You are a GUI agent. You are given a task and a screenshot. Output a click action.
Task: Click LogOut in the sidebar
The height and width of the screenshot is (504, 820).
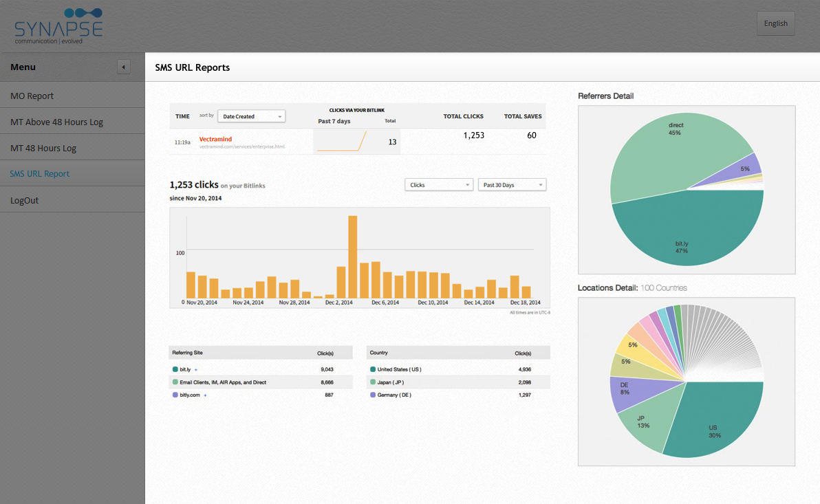click(25, 200)
